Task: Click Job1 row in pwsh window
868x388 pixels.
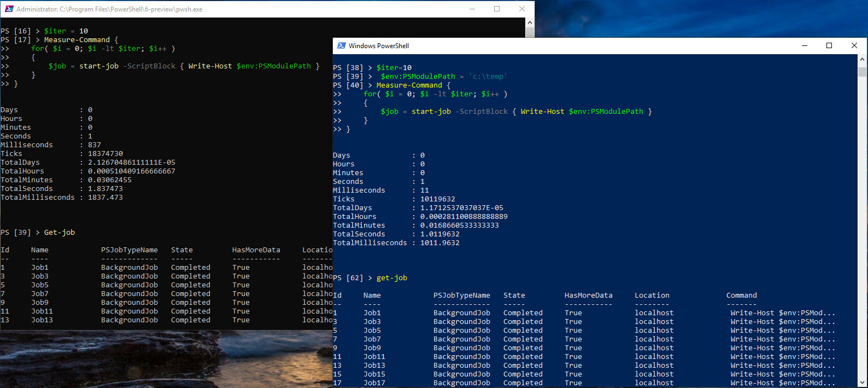Action: 166,268
